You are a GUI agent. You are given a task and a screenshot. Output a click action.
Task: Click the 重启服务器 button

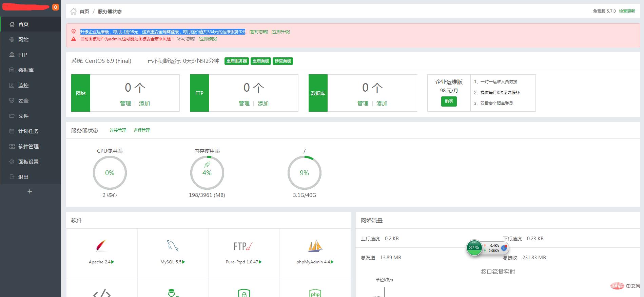[237, 61]
